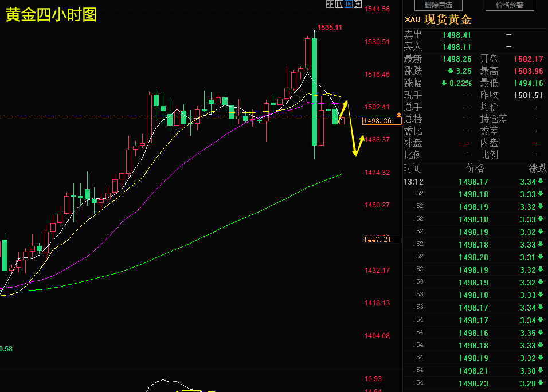Select the XAU 现货黄金 title

pyautogui.click(x=438, y=19)
